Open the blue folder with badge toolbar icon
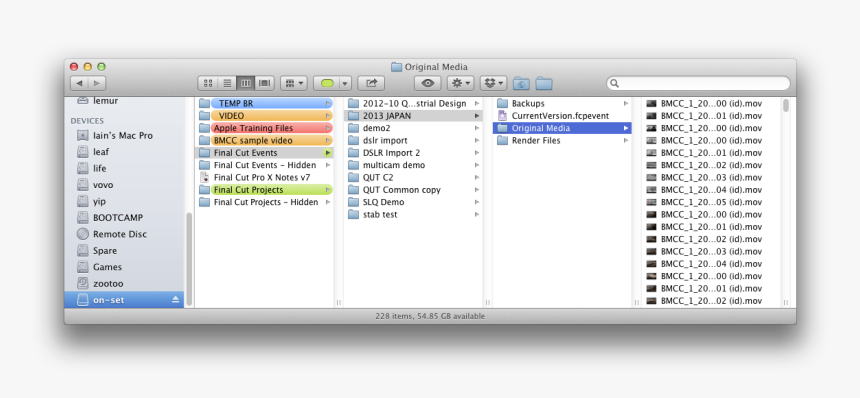Viewport: 860px width, 398px height. pos(520,83)
